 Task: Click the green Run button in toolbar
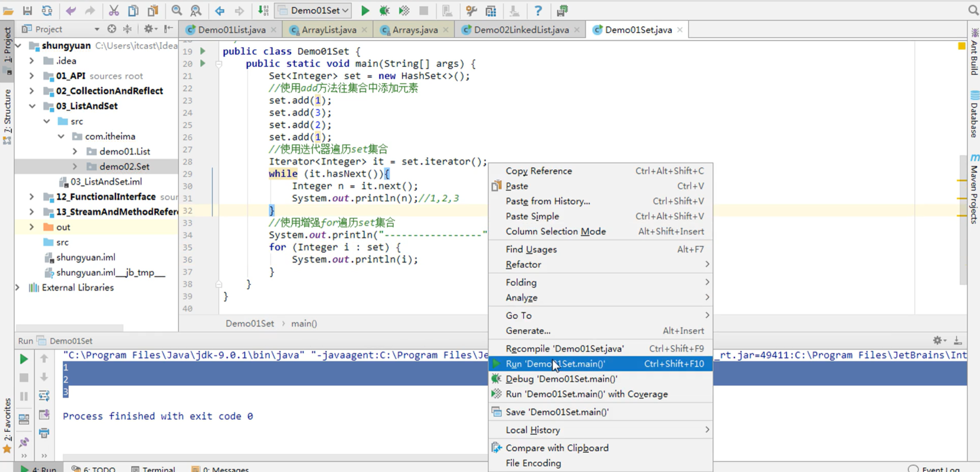(365, 11)
